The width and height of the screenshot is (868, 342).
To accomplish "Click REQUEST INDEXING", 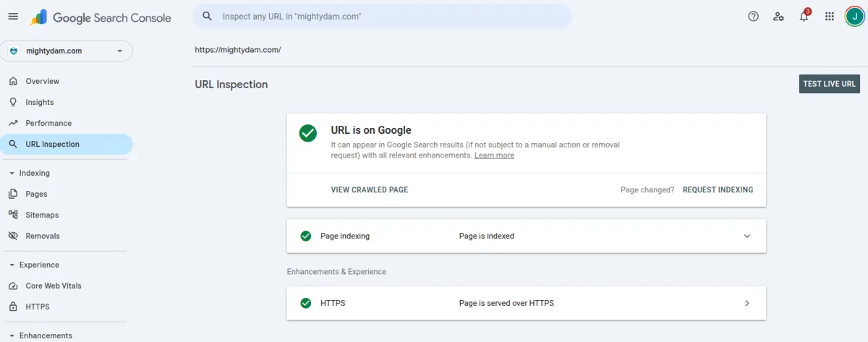I will click(718, 190).
